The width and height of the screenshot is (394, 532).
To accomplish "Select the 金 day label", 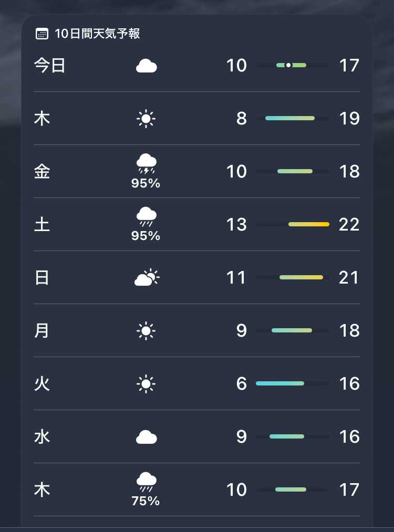I will point(42,172).
